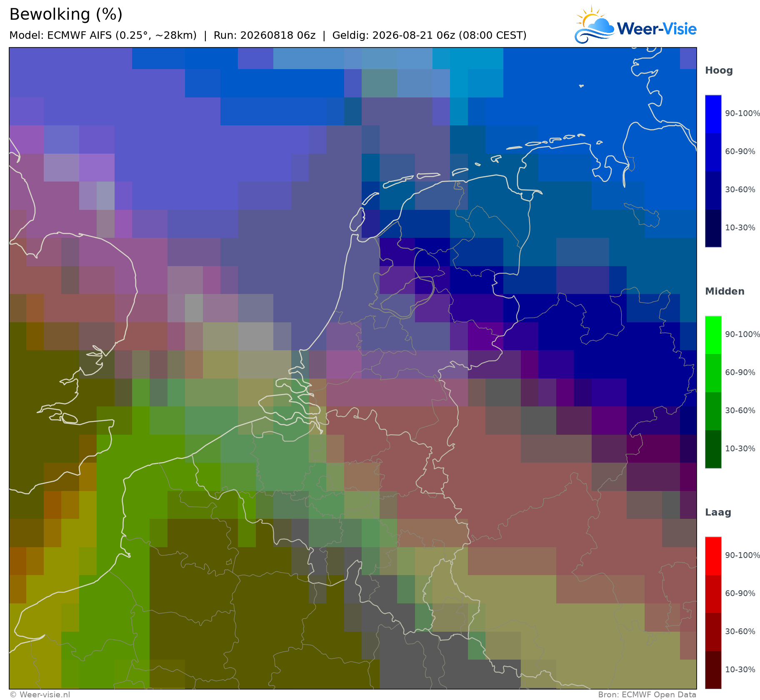Viewport: 760px width, 700px height.
Task: Click the Laag legend heading
Action: 718,513
